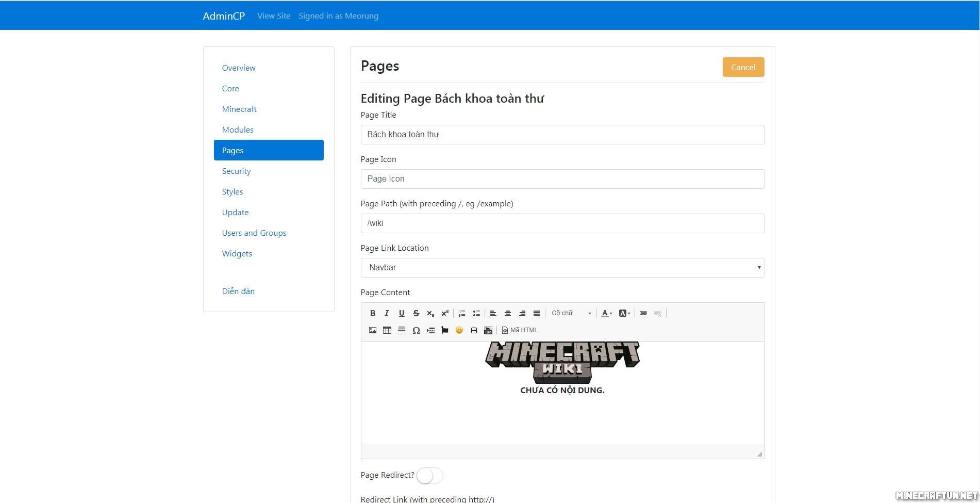Insert an image via the toolbar
This screenshot has width=980, height=503.
373,330
